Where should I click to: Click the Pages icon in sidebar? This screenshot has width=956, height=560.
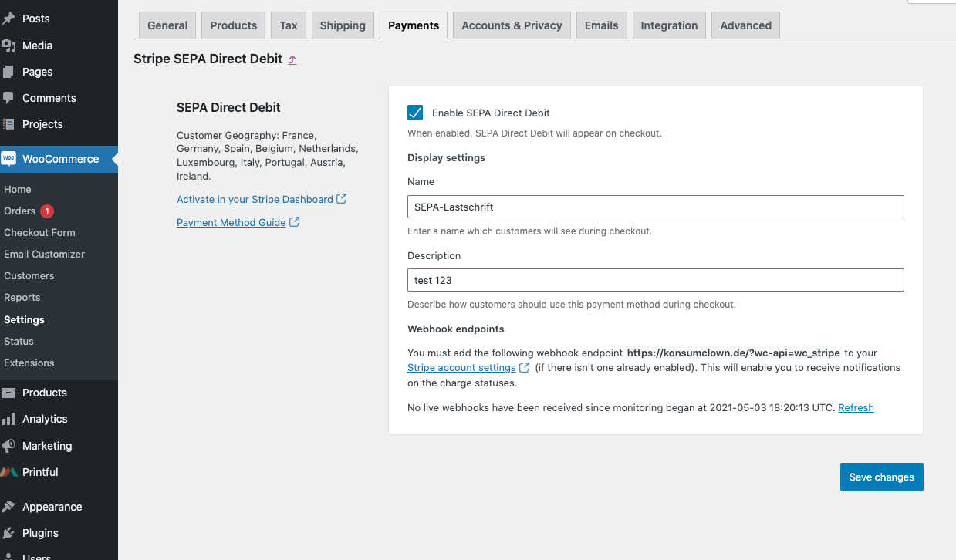8,72
